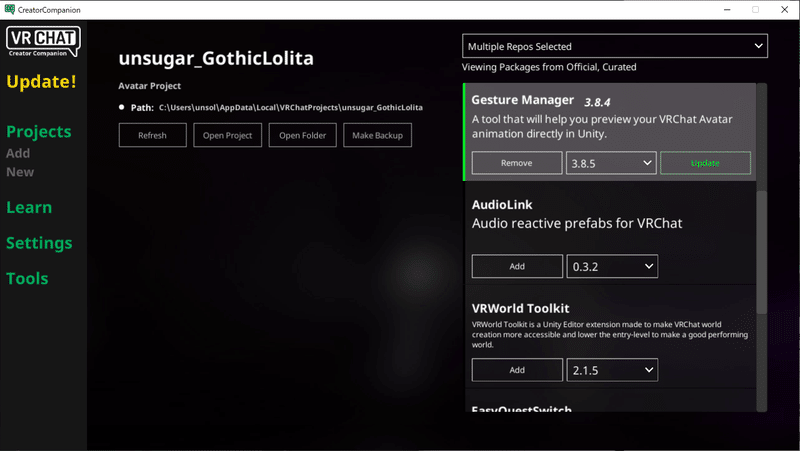Click the Open Project button
Screen dimensions: 800x451
pos(228,135)
